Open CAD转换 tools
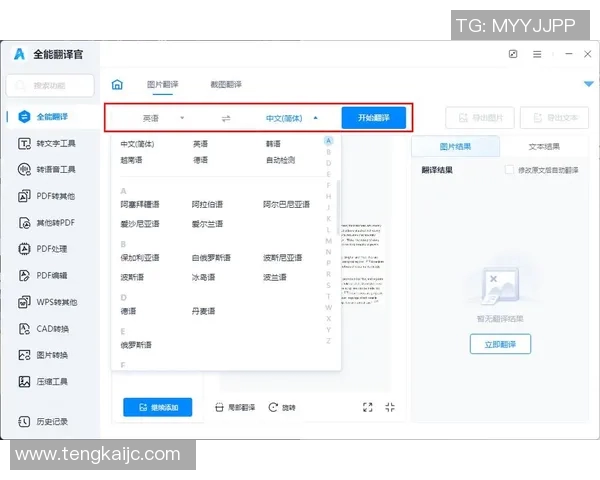The width and height of the screenshot is (600, 480). pyautogui.click(x=44, y=329)
